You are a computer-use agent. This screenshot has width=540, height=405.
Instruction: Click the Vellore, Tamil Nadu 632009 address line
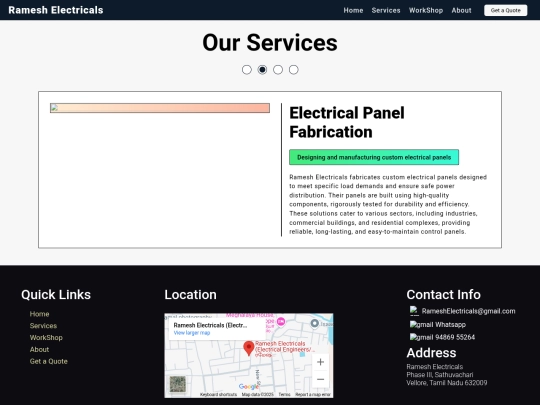pos(447,383)
